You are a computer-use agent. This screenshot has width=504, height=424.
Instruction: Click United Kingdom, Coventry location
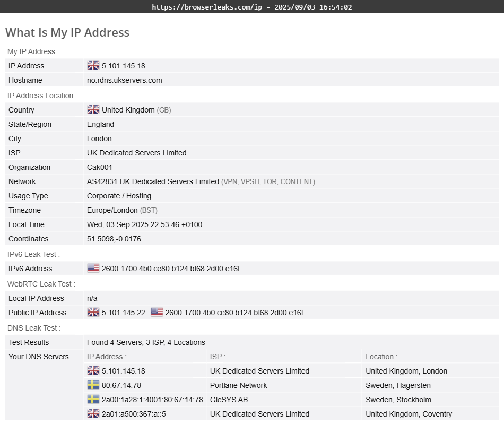[x=409, y=414]
